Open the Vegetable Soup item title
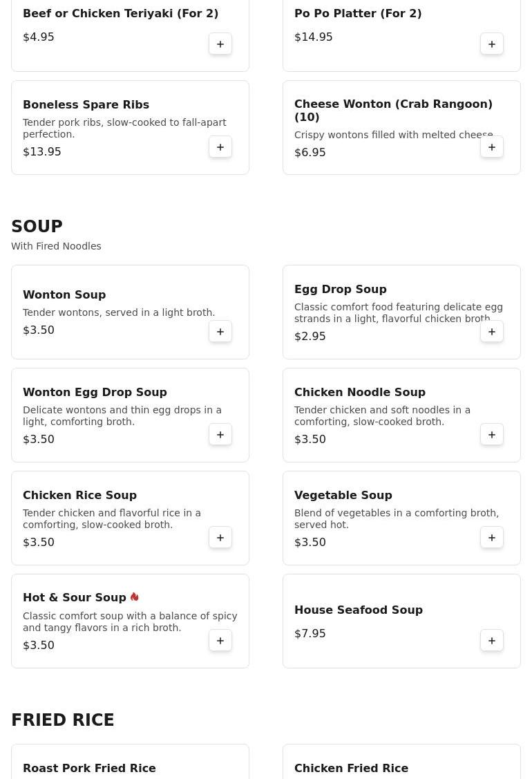The image size is (532, 779). (343, 495)
